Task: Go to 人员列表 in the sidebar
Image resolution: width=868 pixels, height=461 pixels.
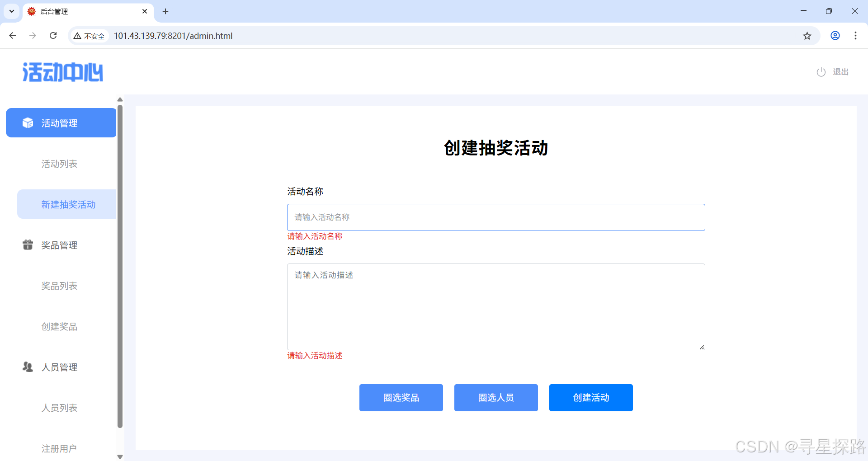Action: pyautogui.click(x=59, y=408)
